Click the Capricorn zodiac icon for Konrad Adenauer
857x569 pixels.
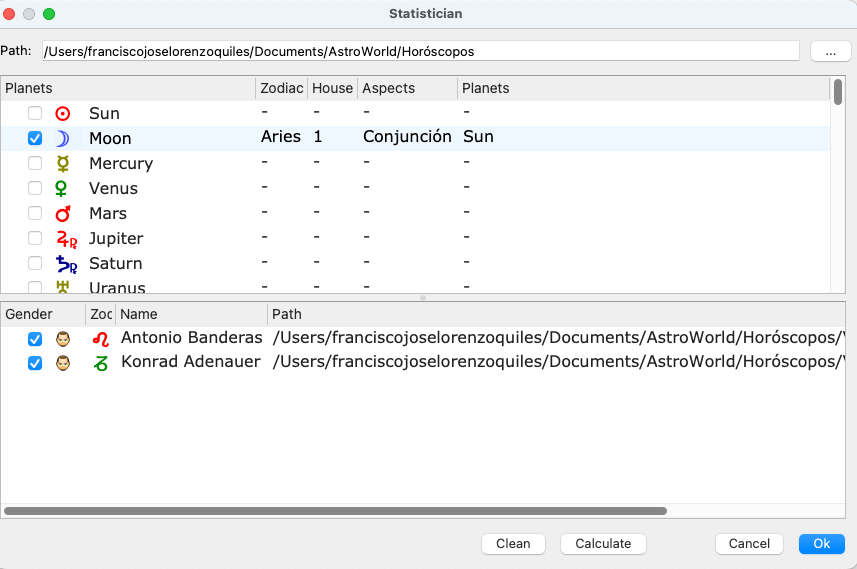(x=100, y=363)
